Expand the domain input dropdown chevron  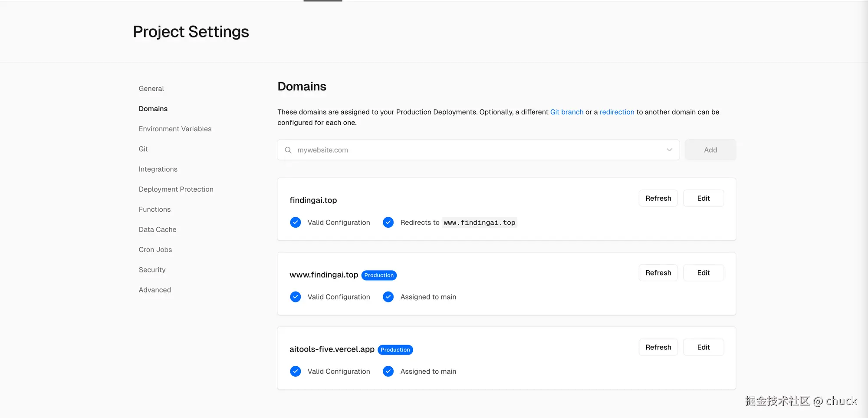669,150
